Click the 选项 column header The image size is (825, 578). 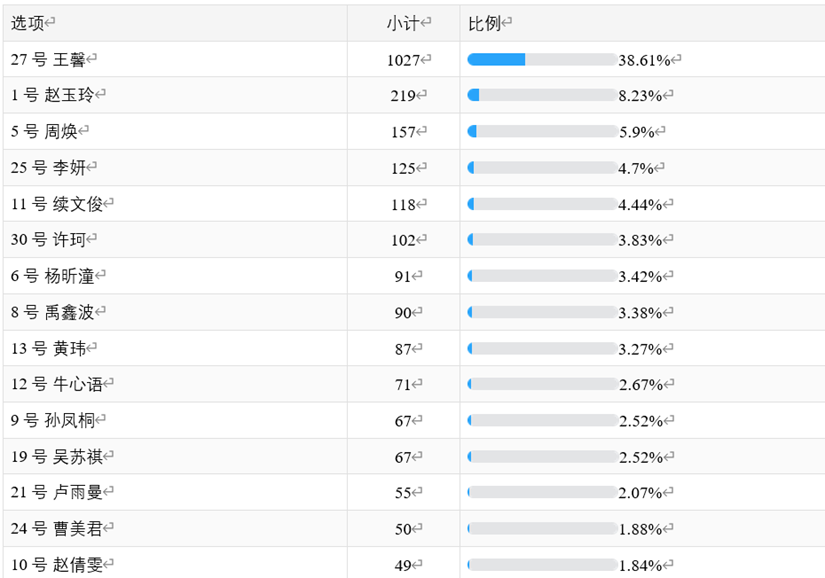[x=30, y=23]
